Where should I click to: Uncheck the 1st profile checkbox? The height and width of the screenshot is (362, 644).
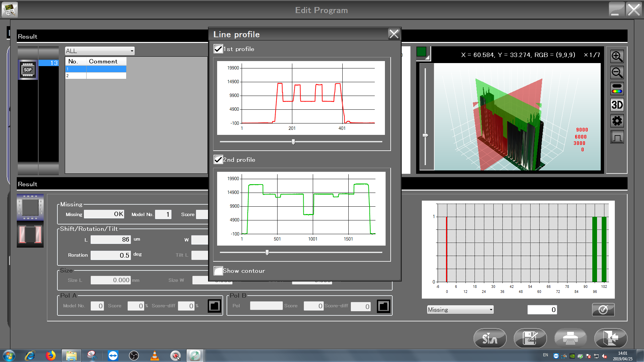218,49
